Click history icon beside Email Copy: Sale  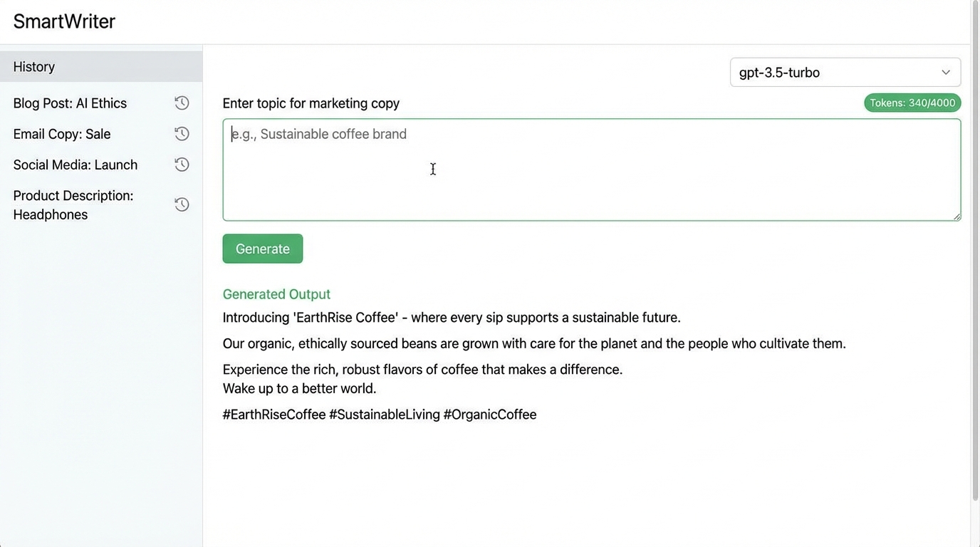pyautogui.click(x=182, y=134)
